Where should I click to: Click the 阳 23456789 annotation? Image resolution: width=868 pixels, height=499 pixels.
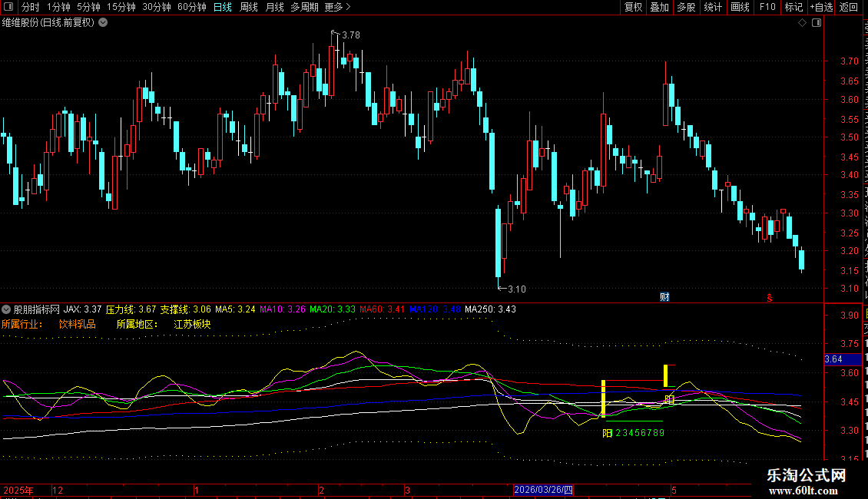coord(633,433)
